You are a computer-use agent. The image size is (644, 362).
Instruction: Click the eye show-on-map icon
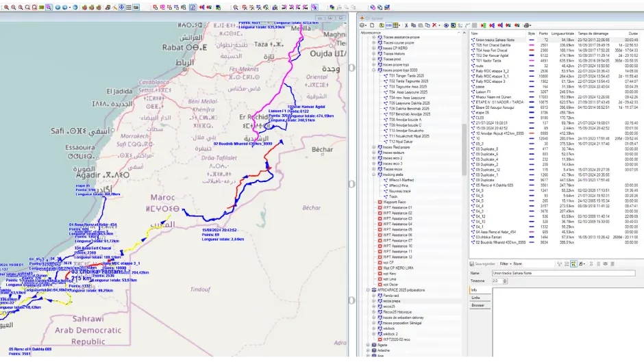pos(445,25)
